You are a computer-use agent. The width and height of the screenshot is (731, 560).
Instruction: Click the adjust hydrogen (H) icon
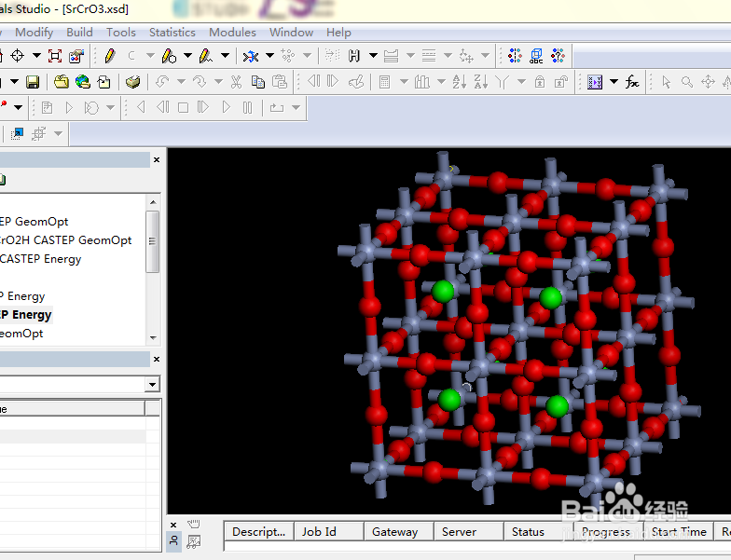354,56
